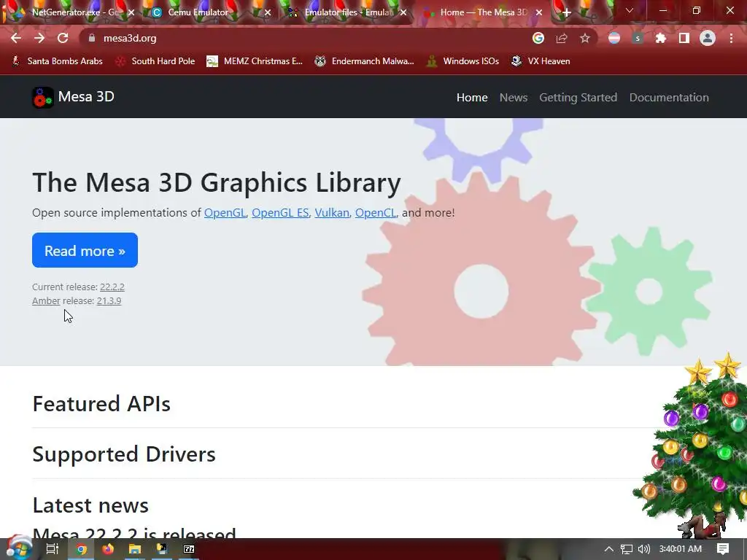This screenshot has width=747, height=560.
Task: Open Endermanch Malwa... bookmark
Action: click(x=365, y=61)
